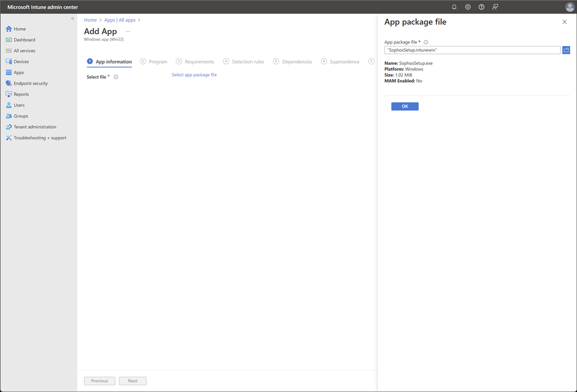Open the ellipsis menu beside Add App
This screenshot has height=392, width=577.
(127, 31)
